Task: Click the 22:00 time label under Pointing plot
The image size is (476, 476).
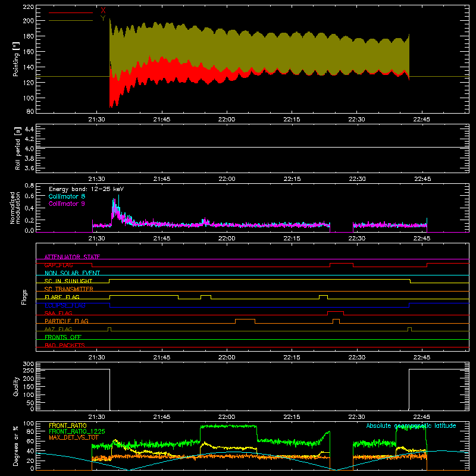Action: [x=227, y=120]
